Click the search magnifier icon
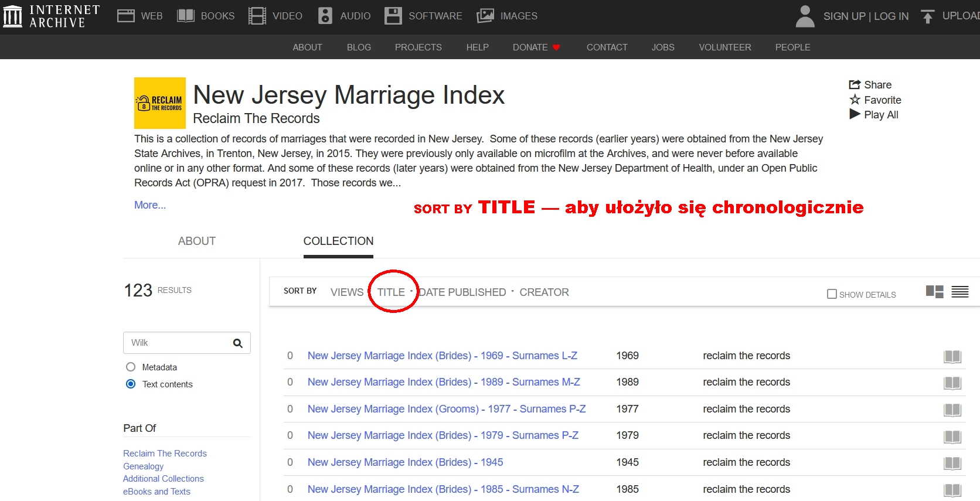This screenshot has width=980, height=501. click(237, 343)
